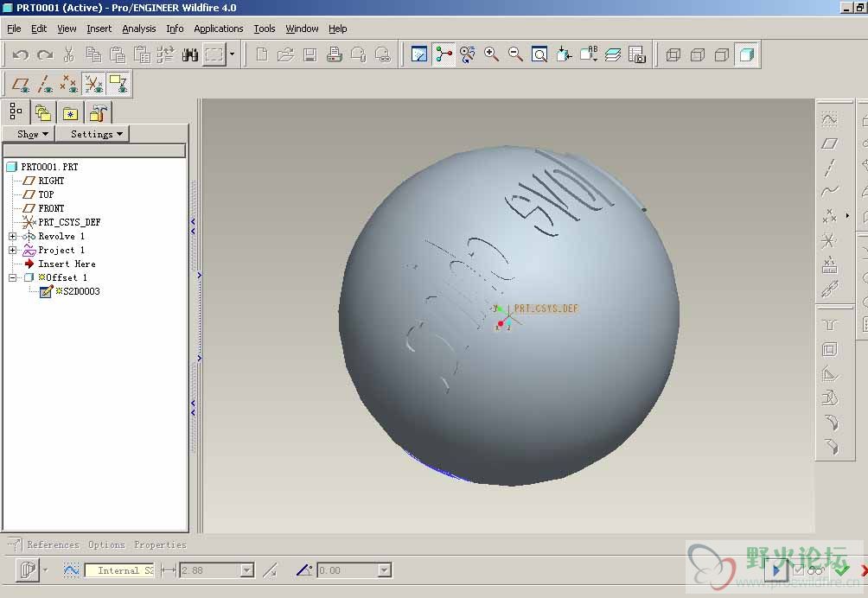Collapse the Offset 1 feature node

[12, 277]
